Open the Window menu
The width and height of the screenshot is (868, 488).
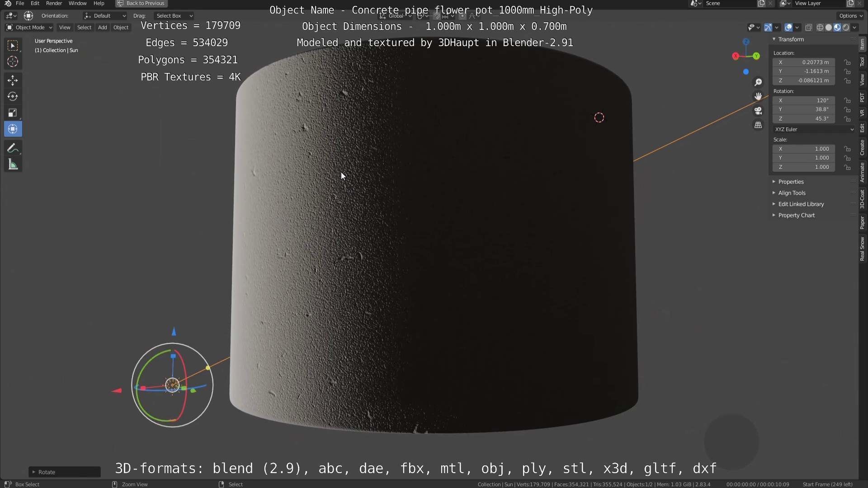(77, 3)
